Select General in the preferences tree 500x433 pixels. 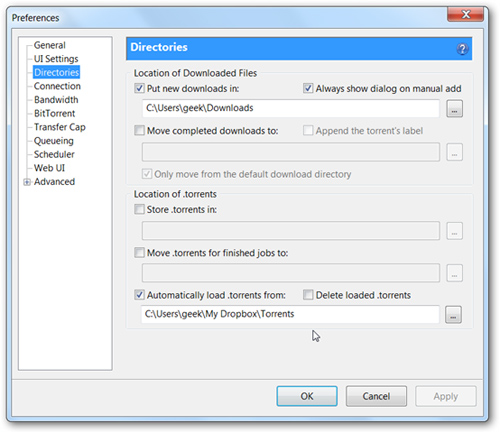coord(50,45)
